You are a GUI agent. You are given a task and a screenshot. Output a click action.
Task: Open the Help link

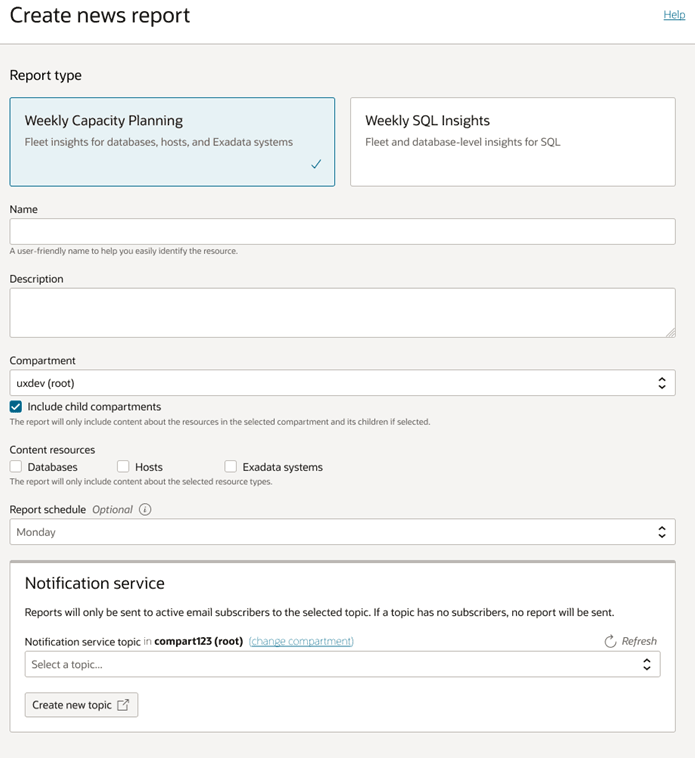point(674,15)
